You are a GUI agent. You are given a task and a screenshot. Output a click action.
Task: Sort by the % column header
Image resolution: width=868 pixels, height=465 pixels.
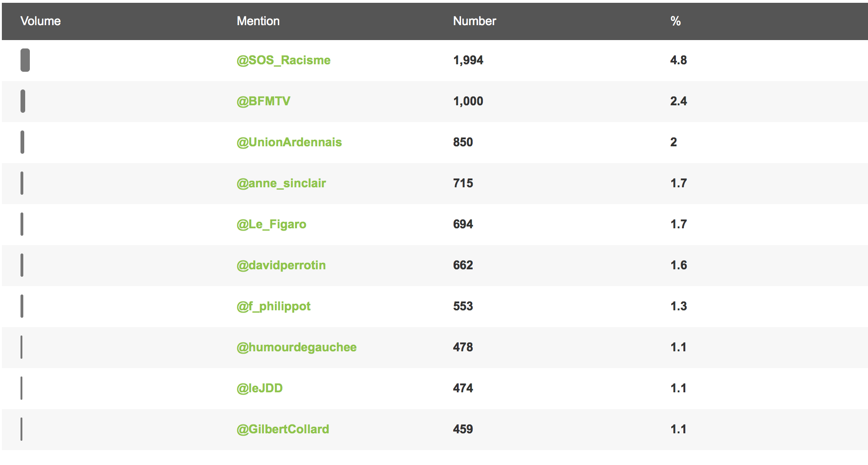(675, 21)
